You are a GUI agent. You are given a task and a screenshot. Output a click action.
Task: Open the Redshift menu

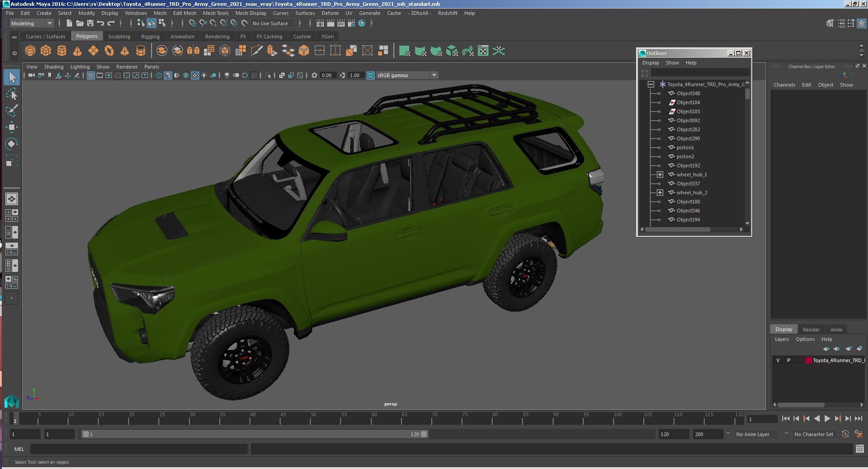pyautogui.click(x=448, y=13)
